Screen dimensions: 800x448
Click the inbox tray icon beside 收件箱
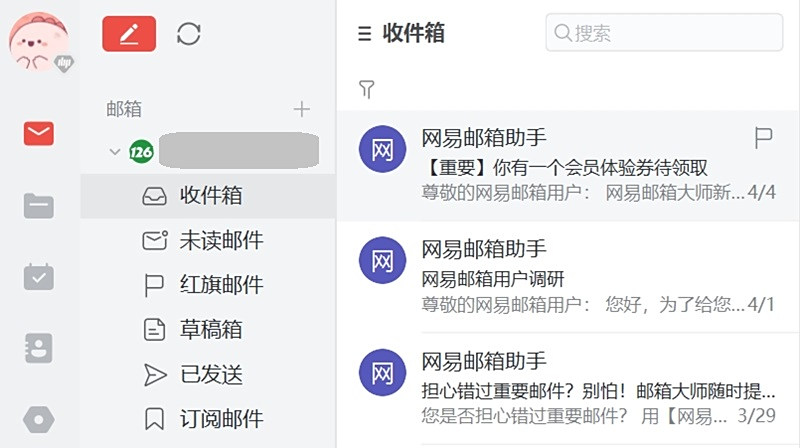155,196
